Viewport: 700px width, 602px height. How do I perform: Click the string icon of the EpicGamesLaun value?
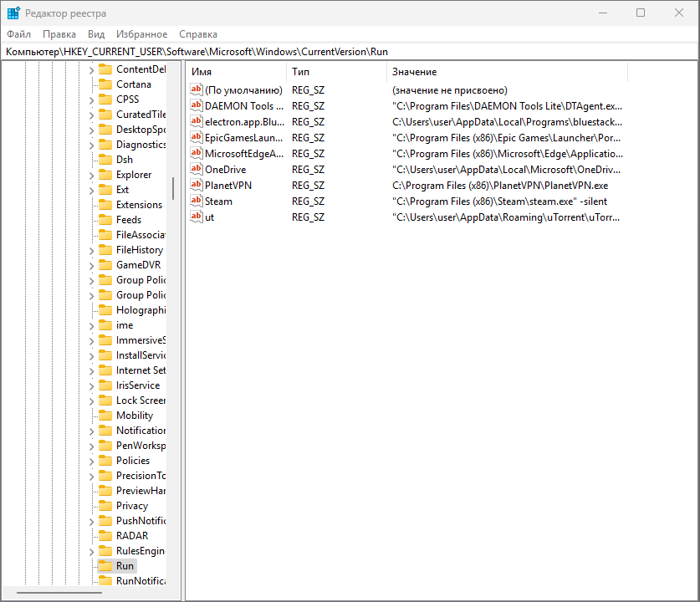point(197,137)
